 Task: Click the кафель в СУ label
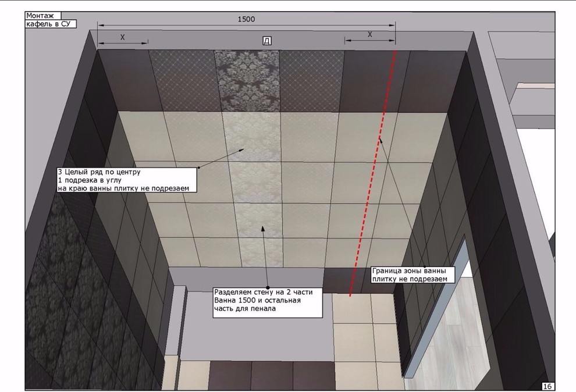(51, 24)
